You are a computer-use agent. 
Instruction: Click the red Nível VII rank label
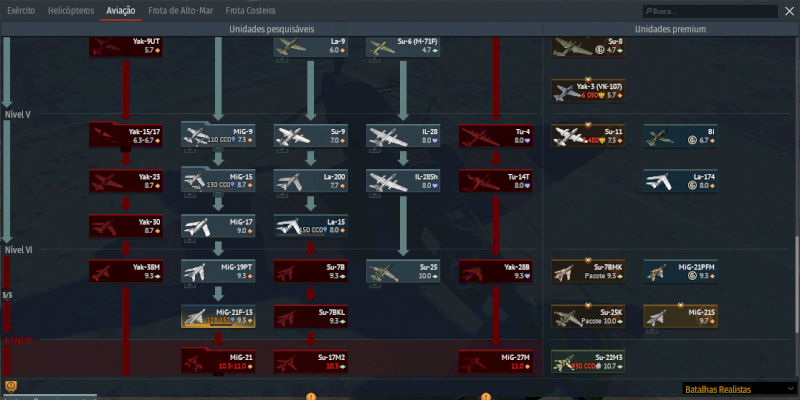click(x=20, y=340)
